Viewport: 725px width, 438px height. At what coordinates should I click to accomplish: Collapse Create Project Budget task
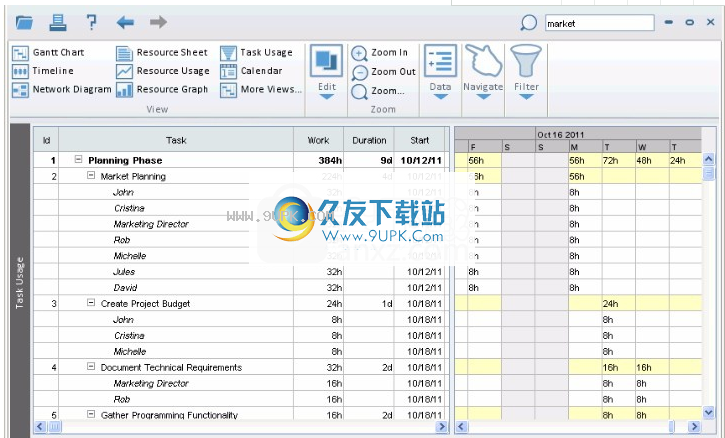click(x=91, y=302)
